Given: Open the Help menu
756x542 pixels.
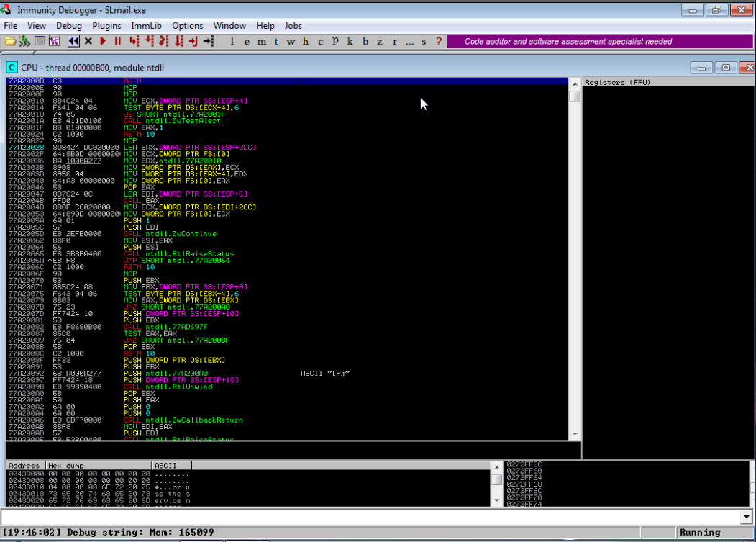Looking at the screenshot, I should (265, 26).
